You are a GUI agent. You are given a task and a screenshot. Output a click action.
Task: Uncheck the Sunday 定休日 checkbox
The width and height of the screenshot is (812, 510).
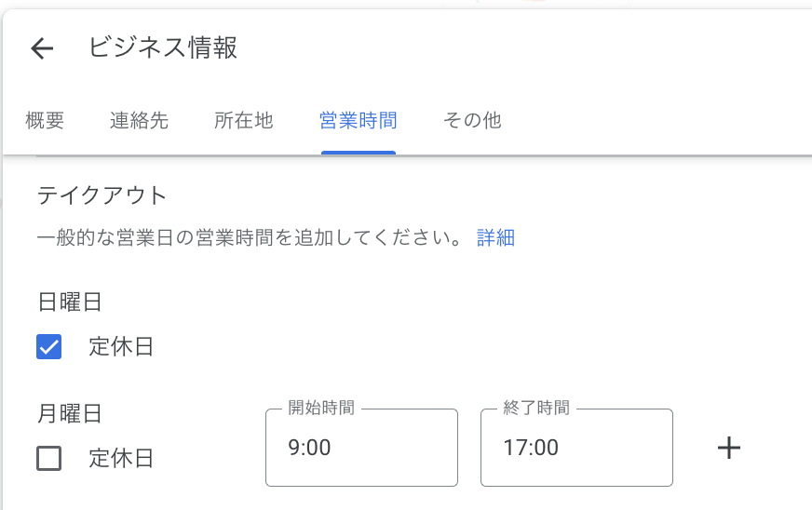49,347
